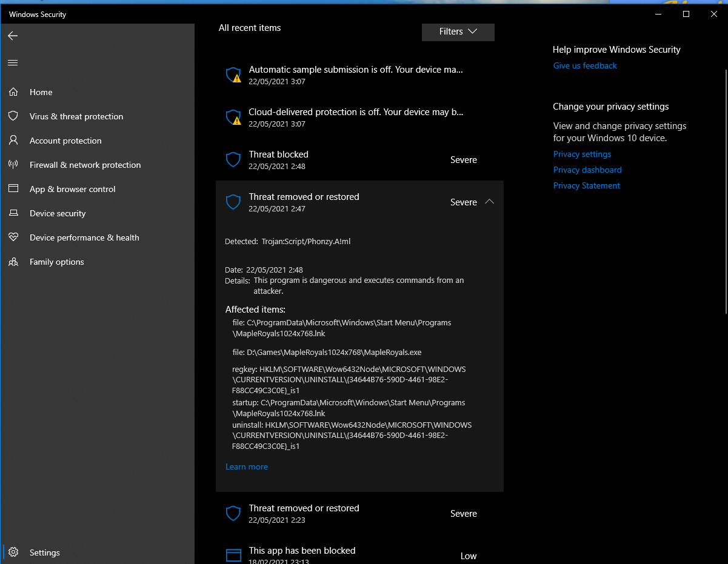The height and width of the screenshot is (564, 728).
Task: Expand the Threat blocked 2:48 entry
Action: (x=359, y=160)
